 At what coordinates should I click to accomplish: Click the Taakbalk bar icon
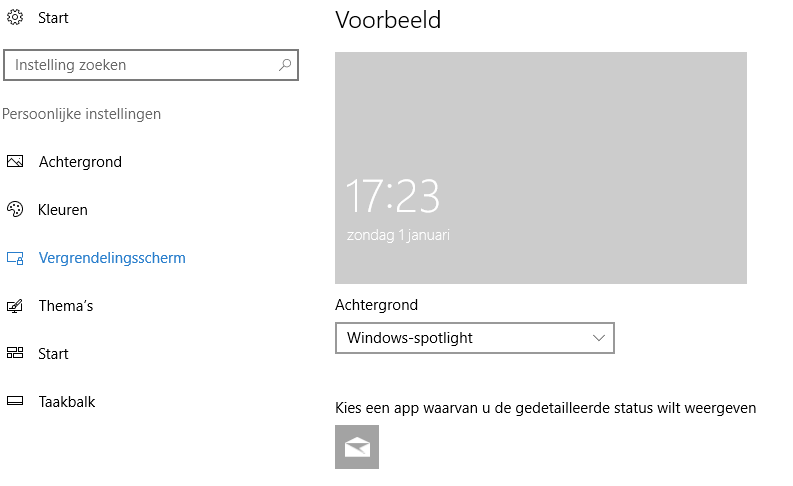[x=15, y=401]
